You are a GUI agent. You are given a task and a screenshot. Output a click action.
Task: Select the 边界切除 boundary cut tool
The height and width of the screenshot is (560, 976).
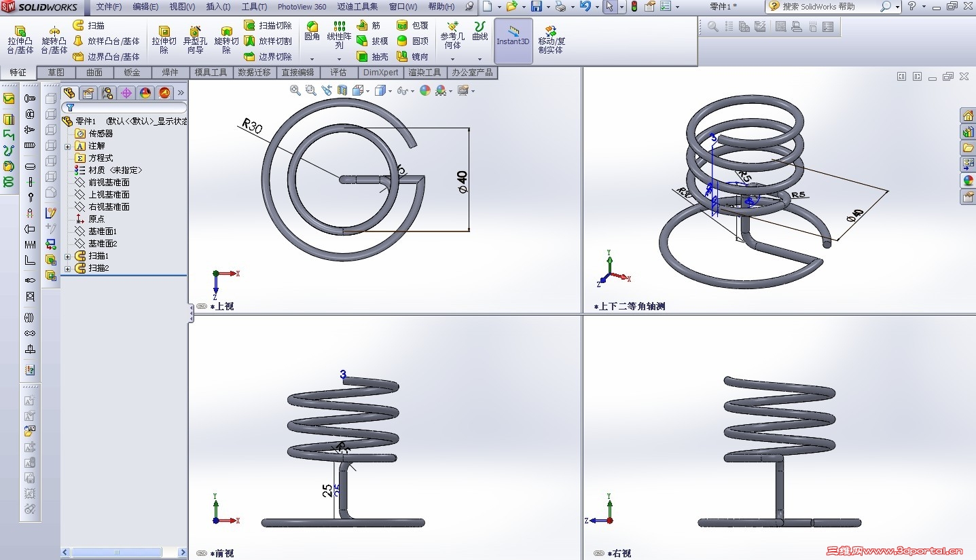click(x=268, y=56)
